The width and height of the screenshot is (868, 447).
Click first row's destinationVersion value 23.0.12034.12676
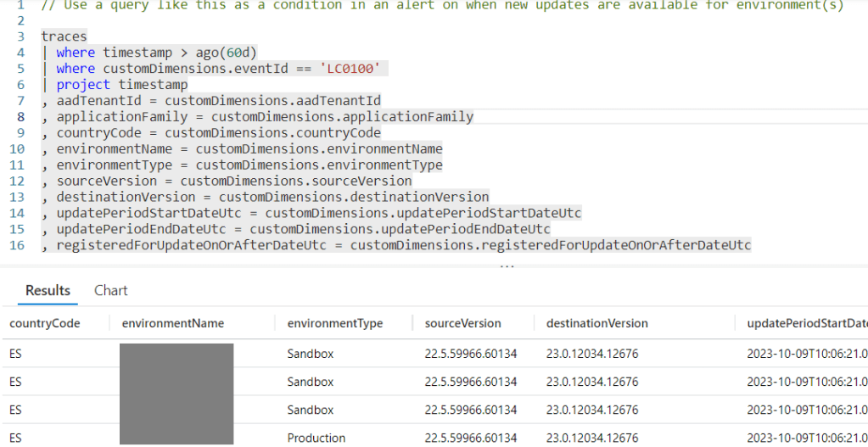tap(591, 353)
